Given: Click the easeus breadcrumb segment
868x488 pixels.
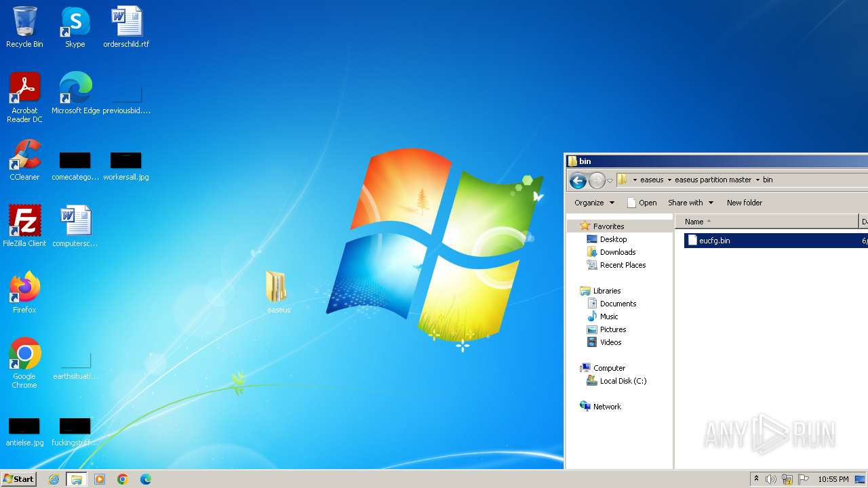Looking at the screenshot, I should tap(652, 180).
